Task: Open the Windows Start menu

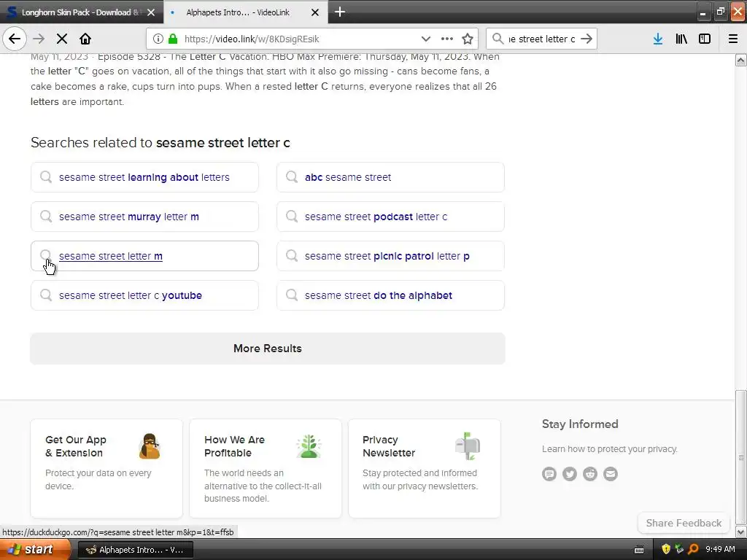Action: (35, 550)
